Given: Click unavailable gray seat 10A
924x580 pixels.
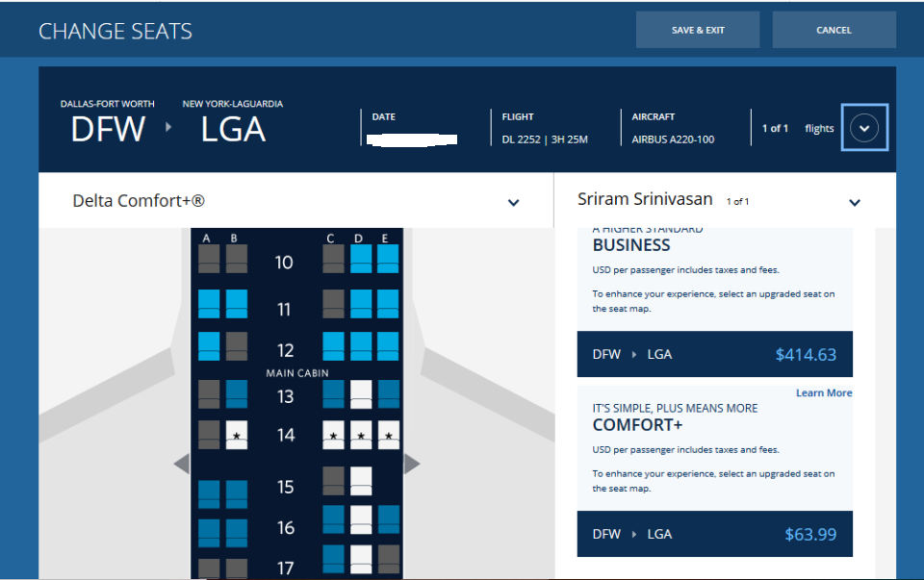Looking at the screenshot, I should (x=209, y=259).
